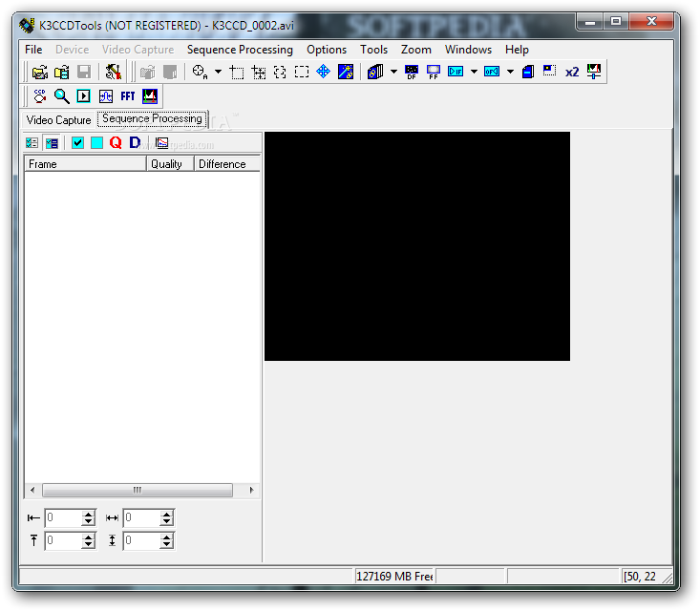Open the Sequence Processing menu
Viewport: 700px width, 611px height.
coord(240,50)
